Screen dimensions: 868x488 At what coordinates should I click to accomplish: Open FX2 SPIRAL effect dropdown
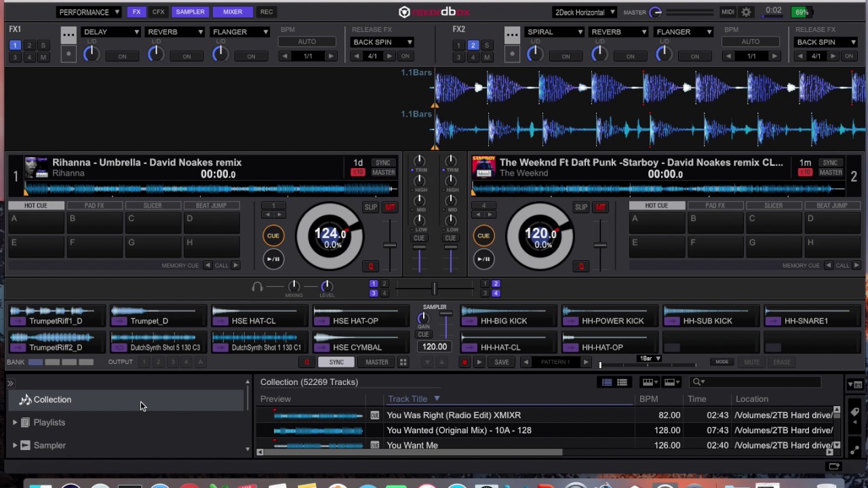(x=554, y=32)
